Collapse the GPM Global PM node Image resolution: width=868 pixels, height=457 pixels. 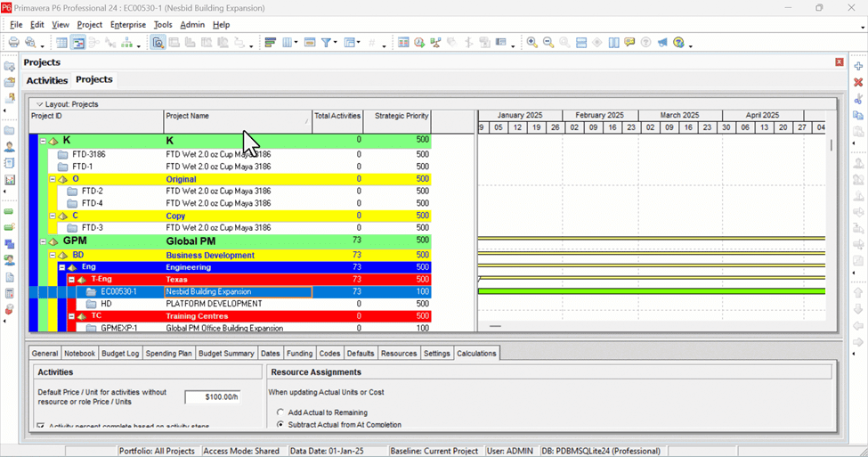click(x=44, y=241)
